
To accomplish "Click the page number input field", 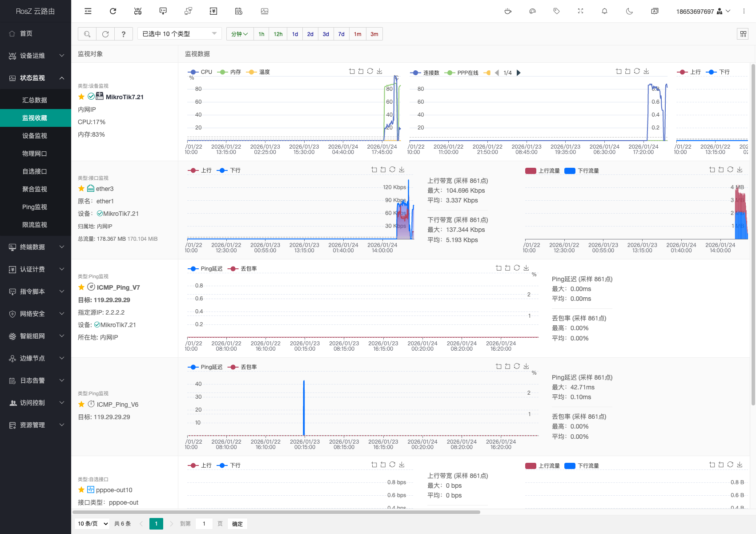I will (x=204, y=524).
